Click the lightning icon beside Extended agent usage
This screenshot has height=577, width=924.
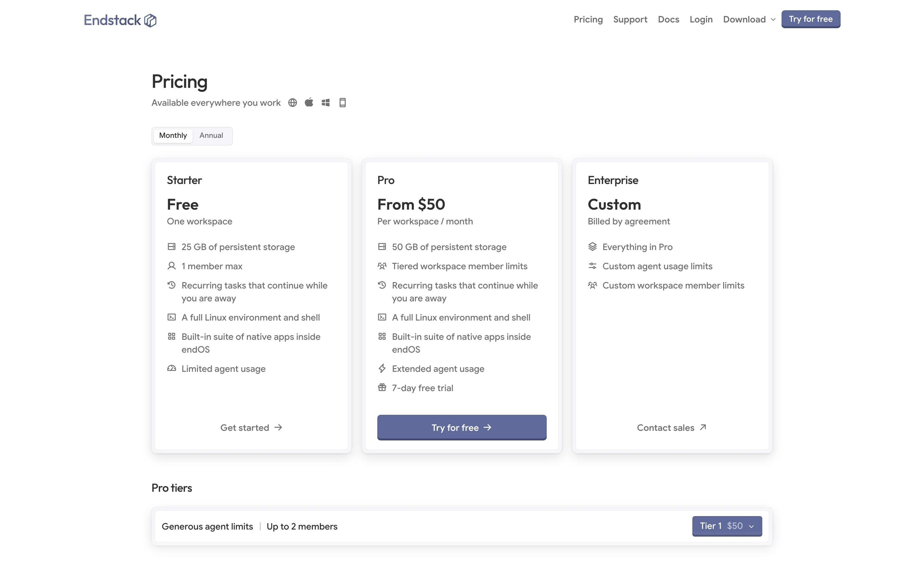pos(382,368)
